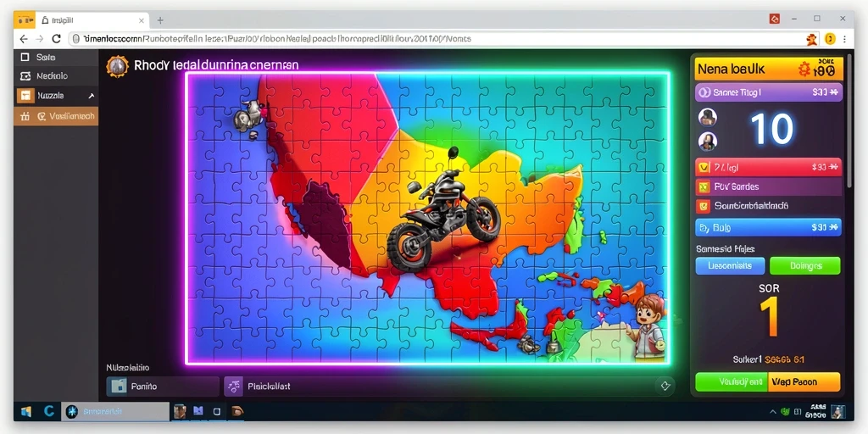
Task: Collapse the Nuzzale section arrow
Action: (x=92, y=96)
